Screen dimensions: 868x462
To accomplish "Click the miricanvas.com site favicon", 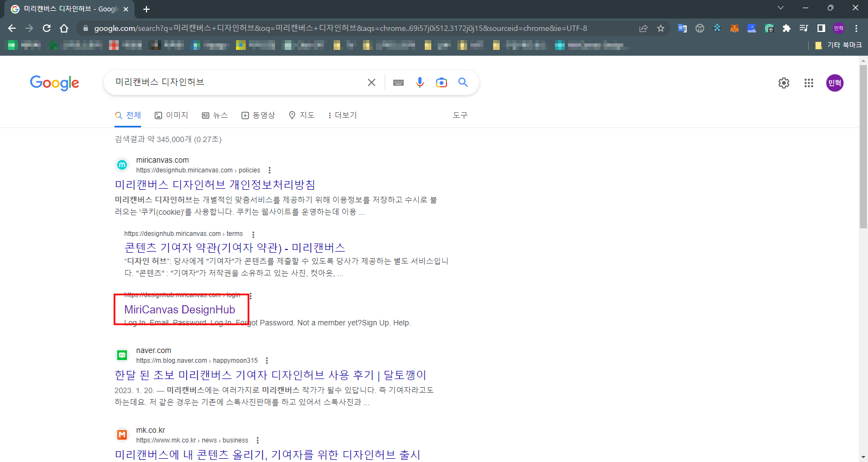I will 122,165.
